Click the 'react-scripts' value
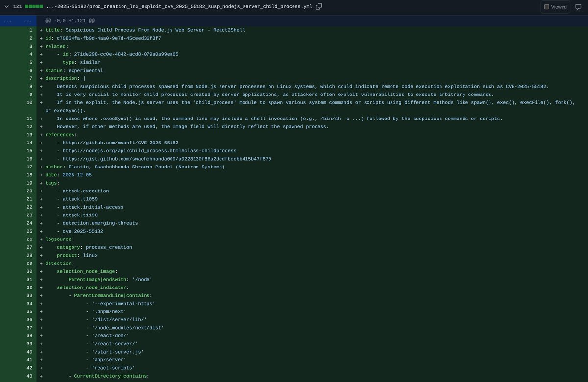Screen dimensions: 588x382 point(113,368)
